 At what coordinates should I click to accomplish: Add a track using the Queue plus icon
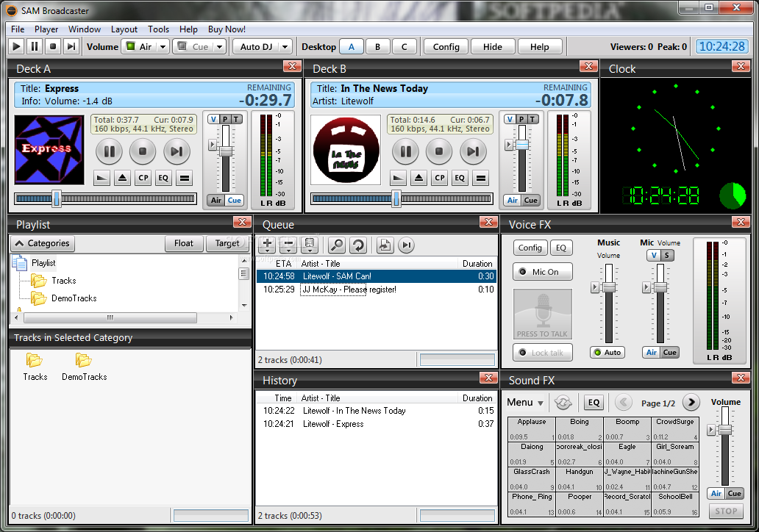[x=266, y=245]
